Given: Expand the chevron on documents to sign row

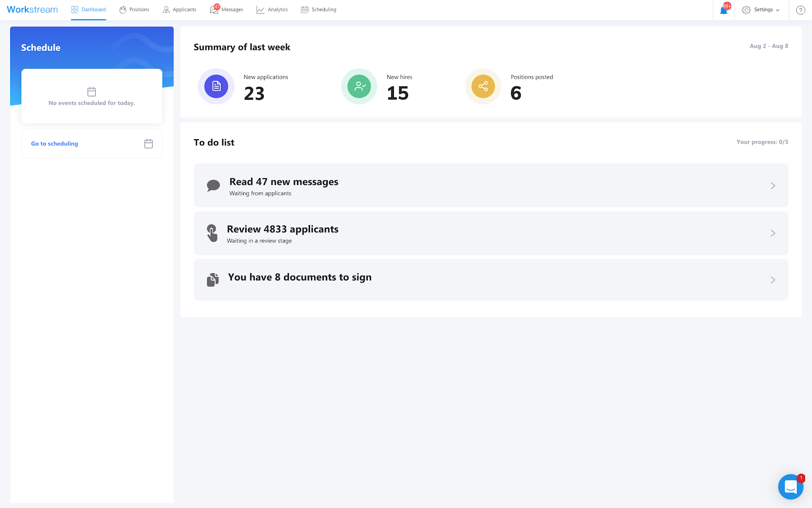Looking at the screenshot, I should (773, 280).
